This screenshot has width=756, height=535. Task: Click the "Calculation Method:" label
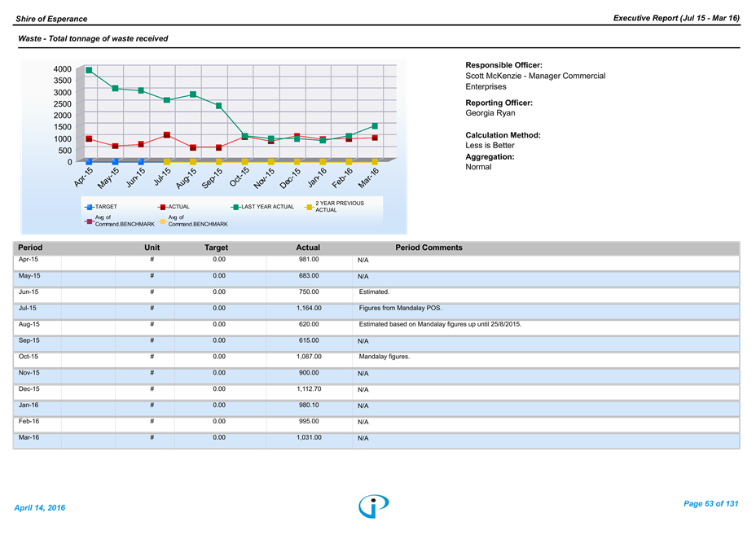click(503, 135)
